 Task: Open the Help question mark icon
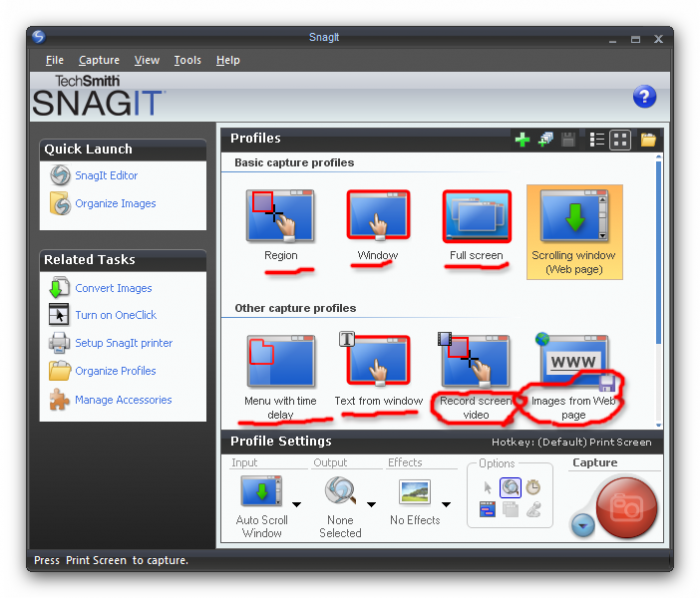644,96
